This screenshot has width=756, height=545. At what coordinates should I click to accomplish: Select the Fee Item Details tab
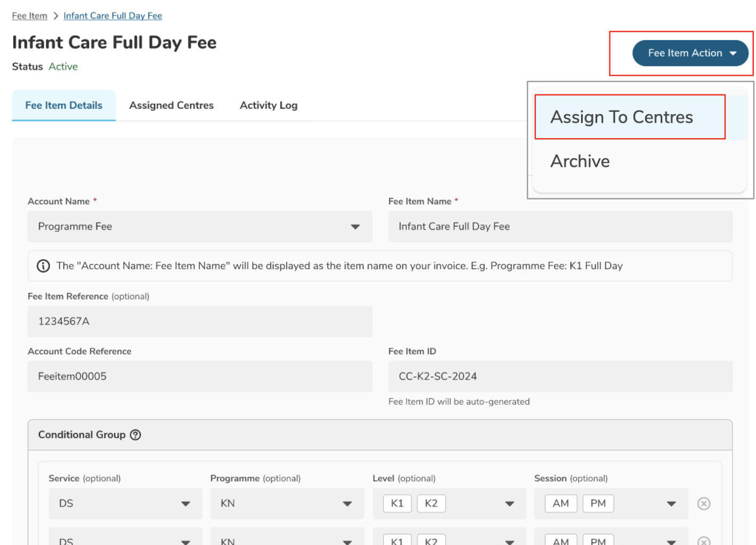click(x=64, y=106)
